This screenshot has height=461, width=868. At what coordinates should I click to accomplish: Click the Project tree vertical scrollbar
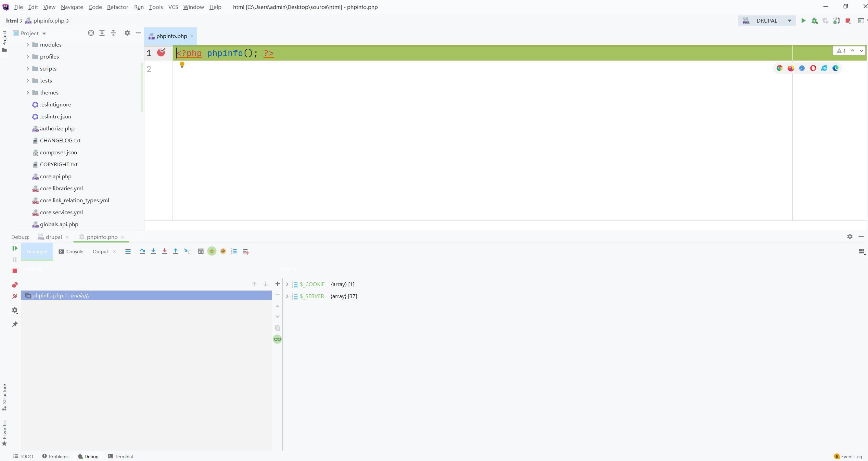tap(142, 87)
